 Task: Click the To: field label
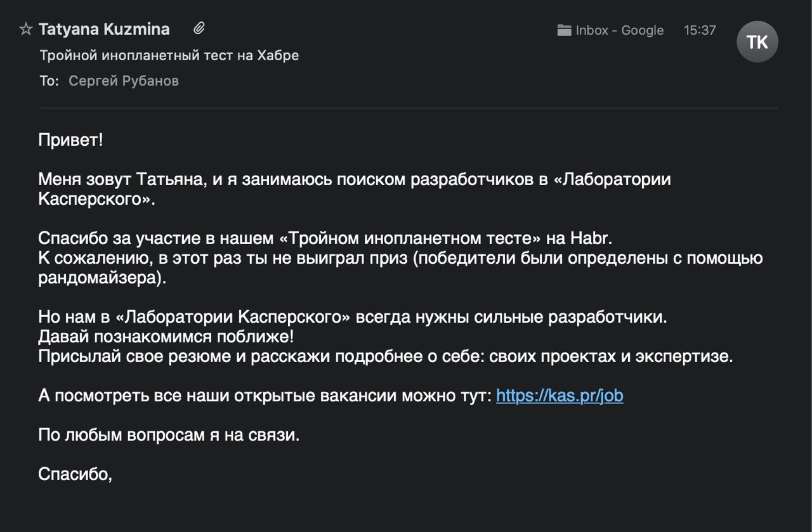point(49,81)
